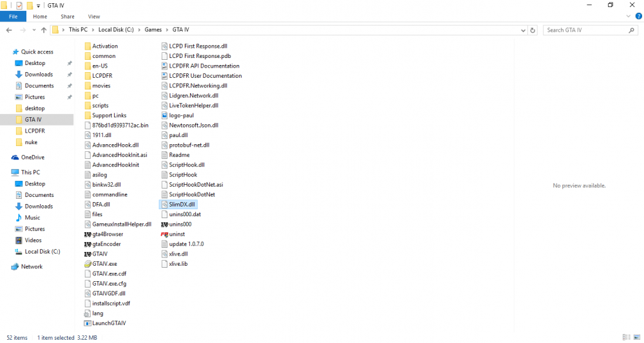Viewport: 644px width, 343px height.
Task: Click Local Disk (C:) in address path
Action: pyautogui.click(x=116, y=30)
